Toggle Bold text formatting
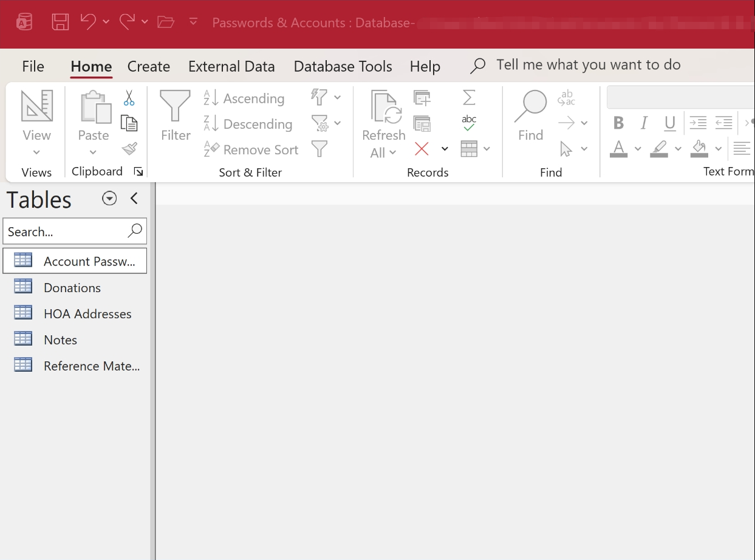Viewport: 755px width, 560px height. tap(618, 123)
